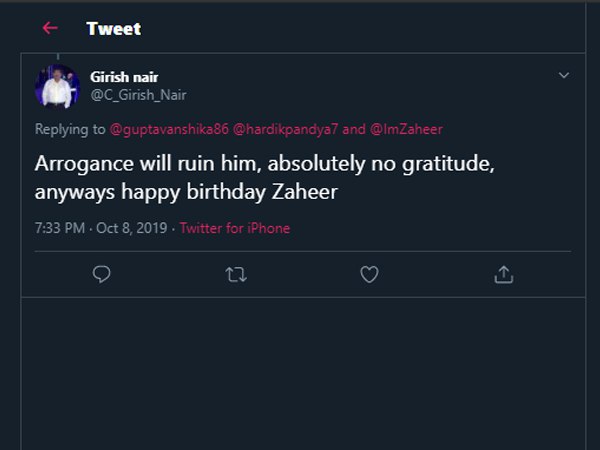Retweet this tweet
This screenshot has height=450, width=600.
click(237, 273)
